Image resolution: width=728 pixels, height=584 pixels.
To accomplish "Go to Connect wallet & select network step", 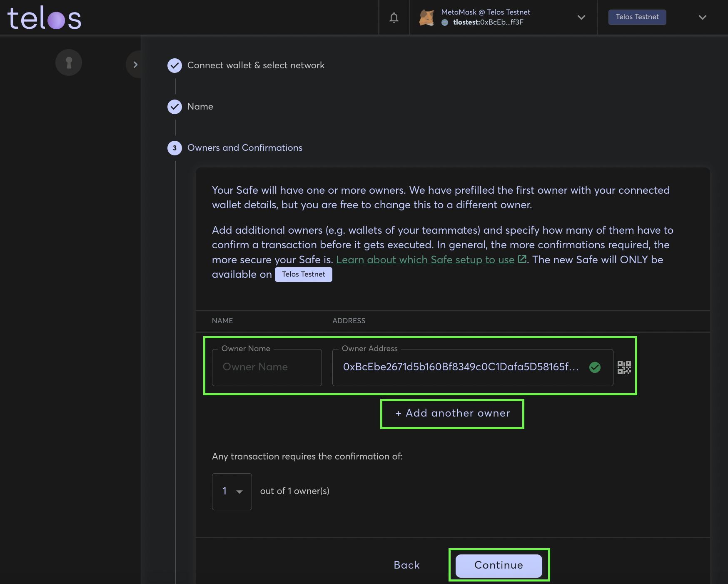I will click(x=255, y=65).
